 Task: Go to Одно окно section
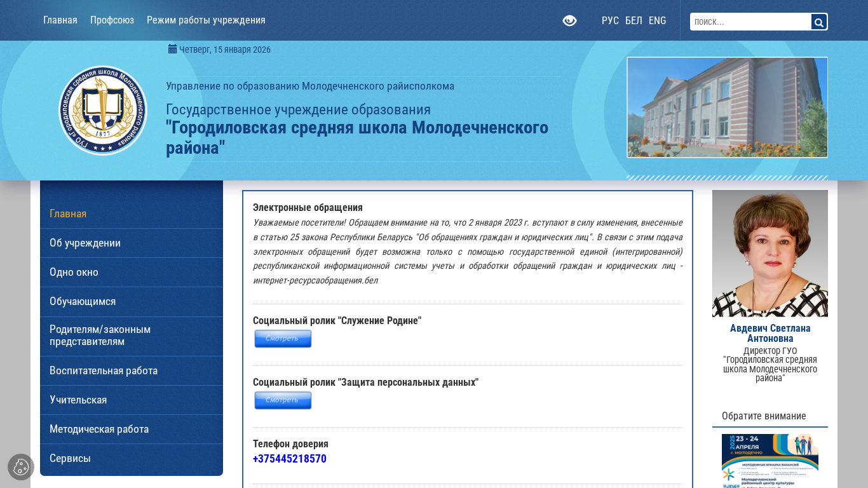pyautogui.click(x=132, y=272)
